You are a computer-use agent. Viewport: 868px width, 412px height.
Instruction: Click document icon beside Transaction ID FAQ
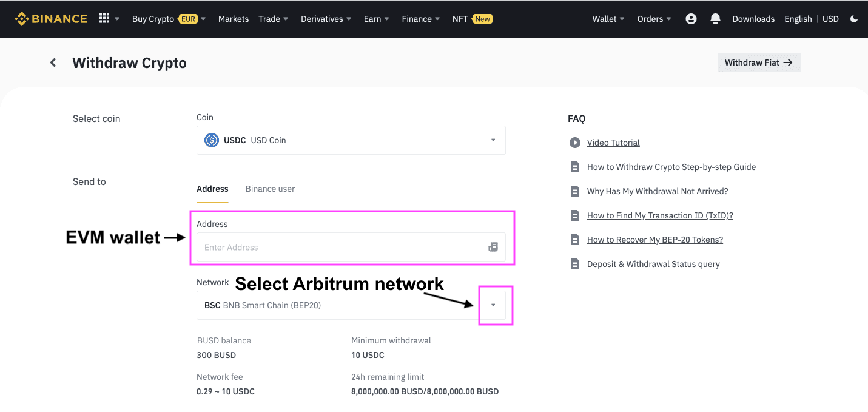click(574, 215)
